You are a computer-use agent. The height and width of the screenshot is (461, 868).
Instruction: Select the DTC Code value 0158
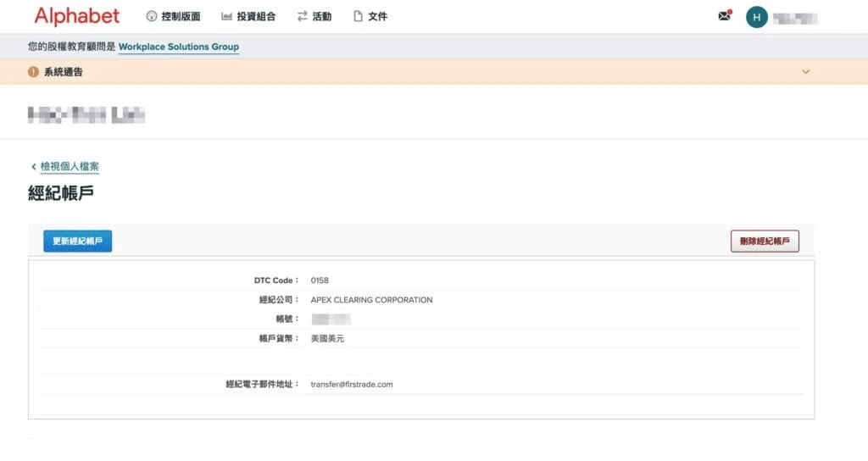pos(320,280)
